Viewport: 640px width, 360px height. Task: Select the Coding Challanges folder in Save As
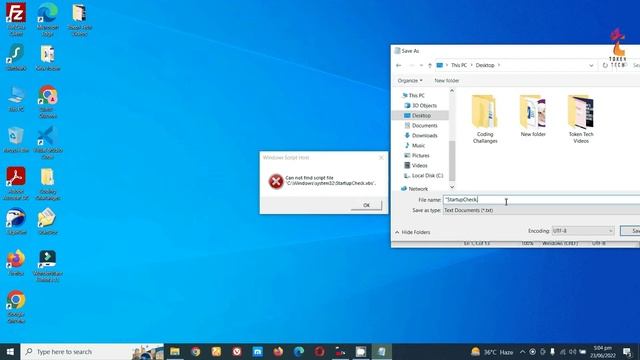click(x=485, y=118)
